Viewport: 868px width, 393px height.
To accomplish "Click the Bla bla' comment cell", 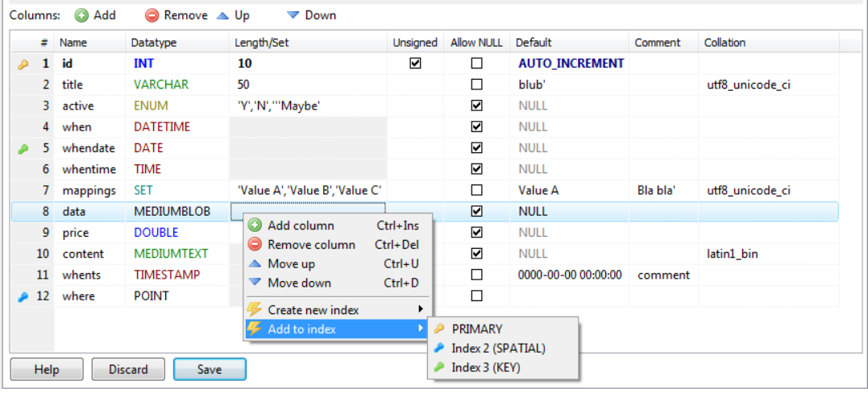I will click(x=664, y=190).
